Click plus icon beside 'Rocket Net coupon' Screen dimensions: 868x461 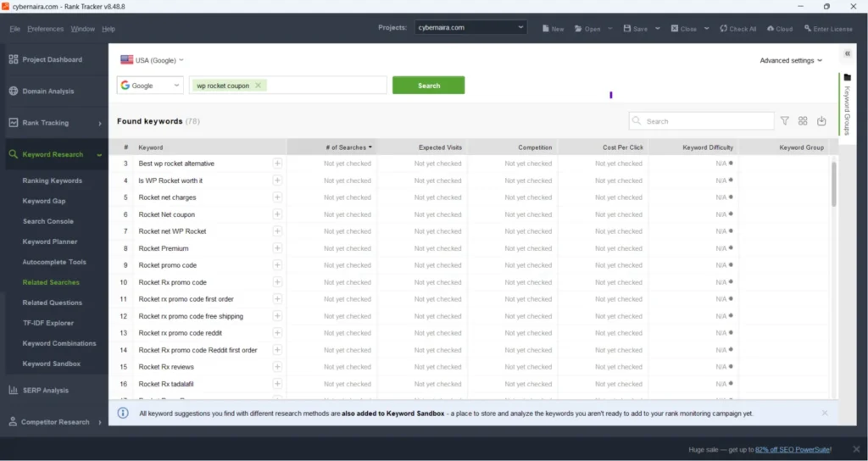[x=277, y=214]
